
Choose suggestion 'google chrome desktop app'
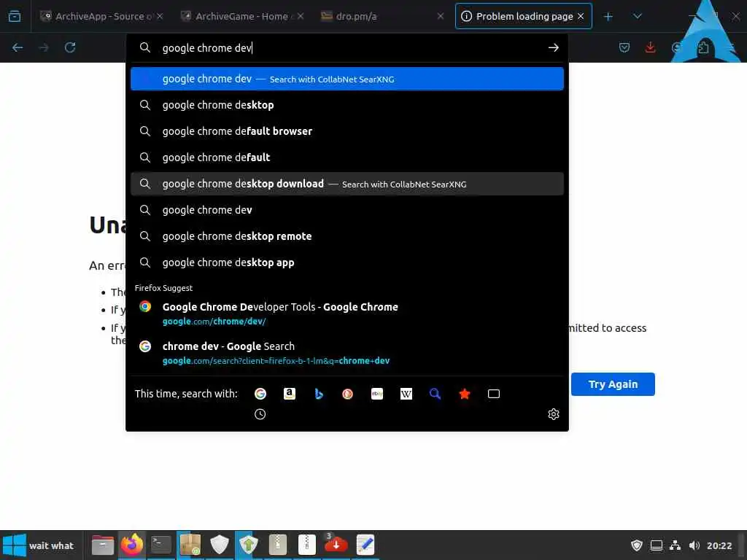[347, 262]
